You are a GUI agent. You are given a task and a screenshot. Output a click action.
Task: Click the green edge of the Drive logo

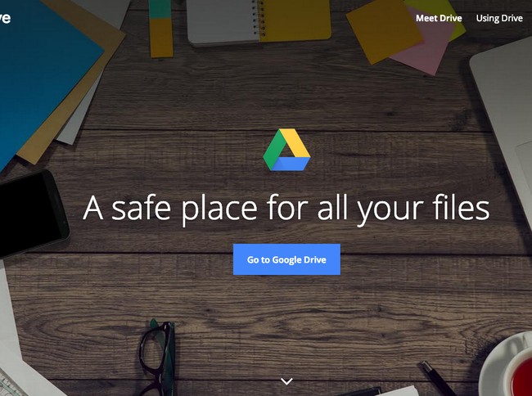[x=273, y=146]
